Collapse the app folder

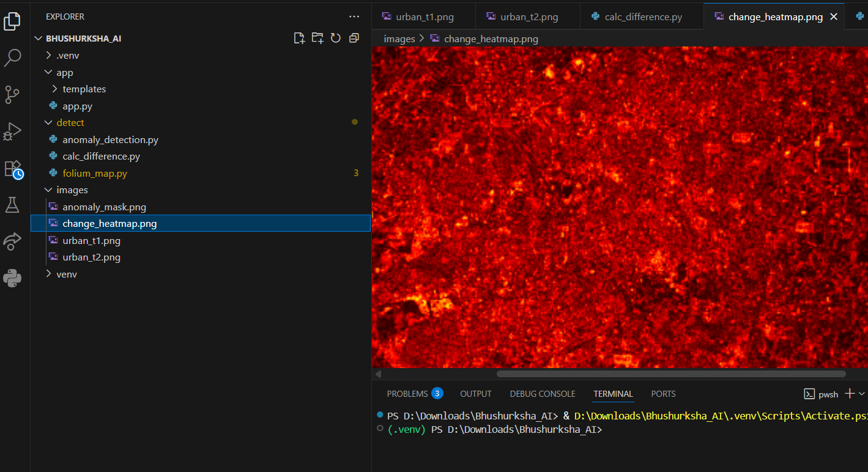click(x=49, y=72)
